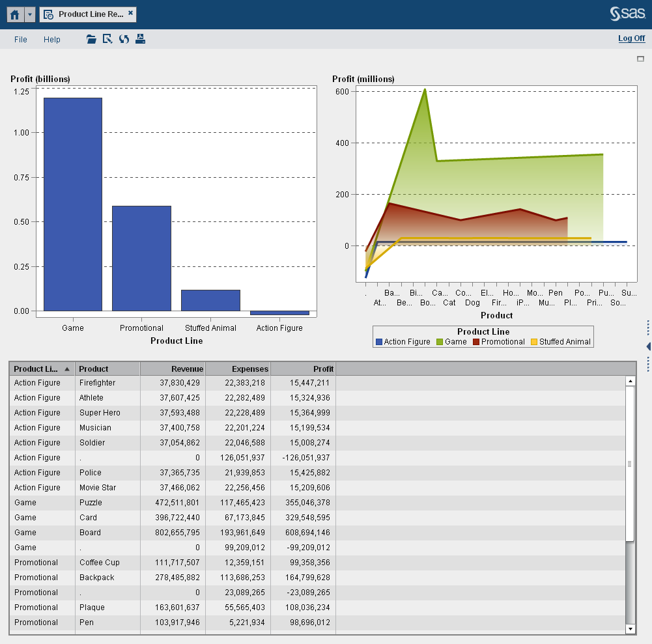
Task: Open a report using the folder icon
Action: click(91, 39)
